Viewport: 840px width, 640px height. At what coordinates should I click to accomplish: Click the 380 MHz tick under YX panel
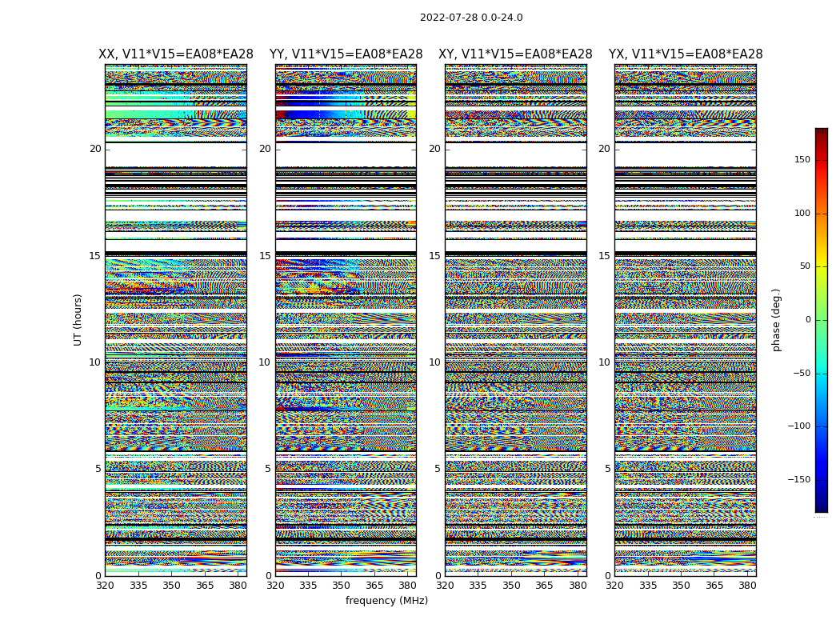[747, 586]
